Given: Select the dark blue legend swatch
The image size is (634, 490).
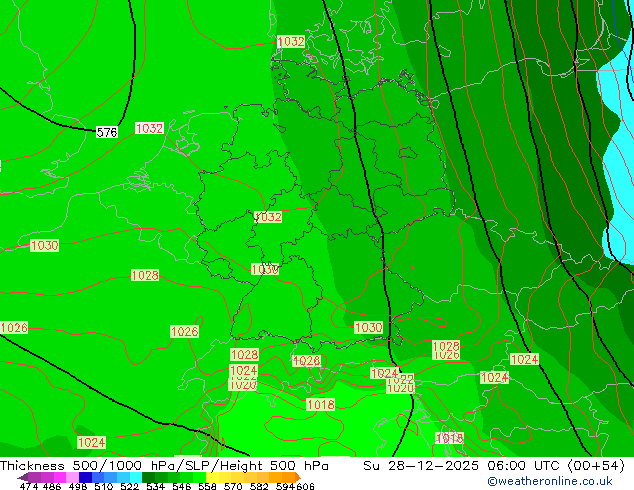Looking at the screenshot, I should (x=85, y=477).
